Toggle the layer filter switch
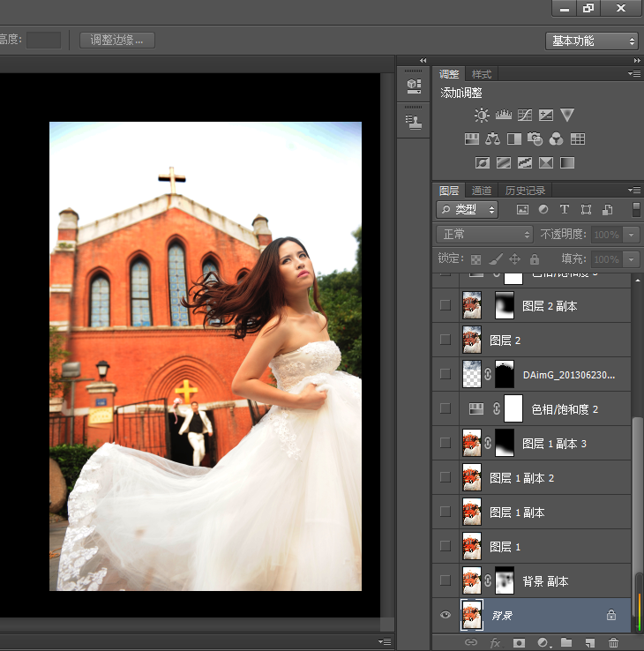Image resolution: width=644 pixels, height=651 pixels. [636, 210]
